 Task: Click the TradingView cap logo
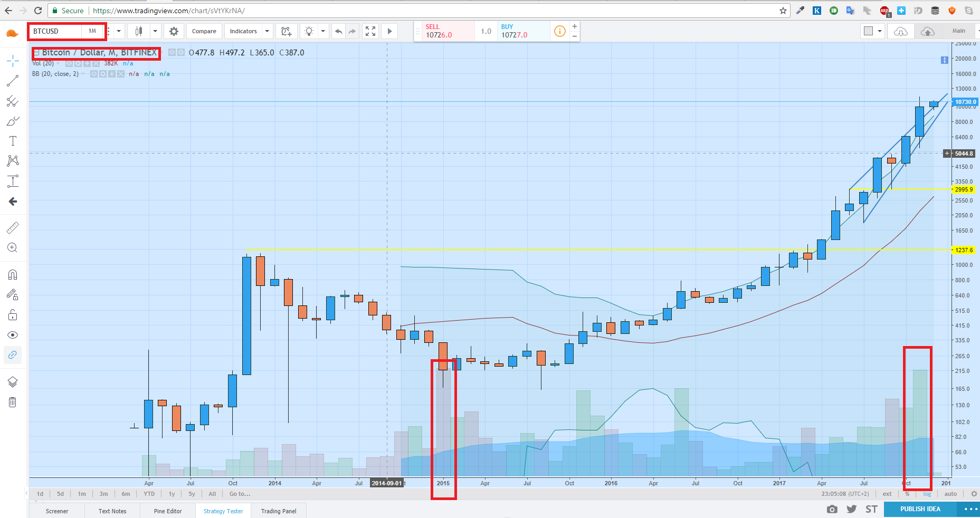tap(13, 33)
